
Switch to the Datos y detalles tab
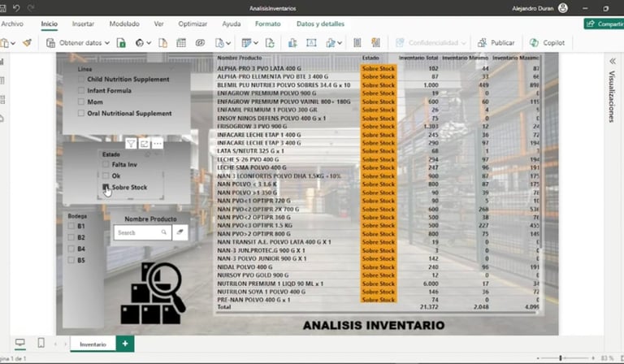pyautogui.click(x=320, y=24)
